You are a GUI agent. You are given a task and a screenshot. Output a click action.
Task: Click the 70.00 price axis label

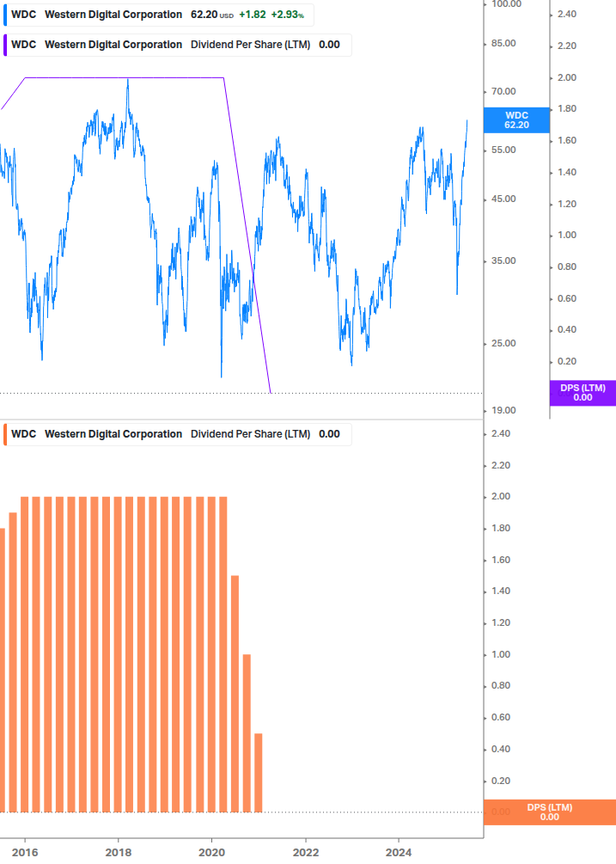tap(503, 91)
